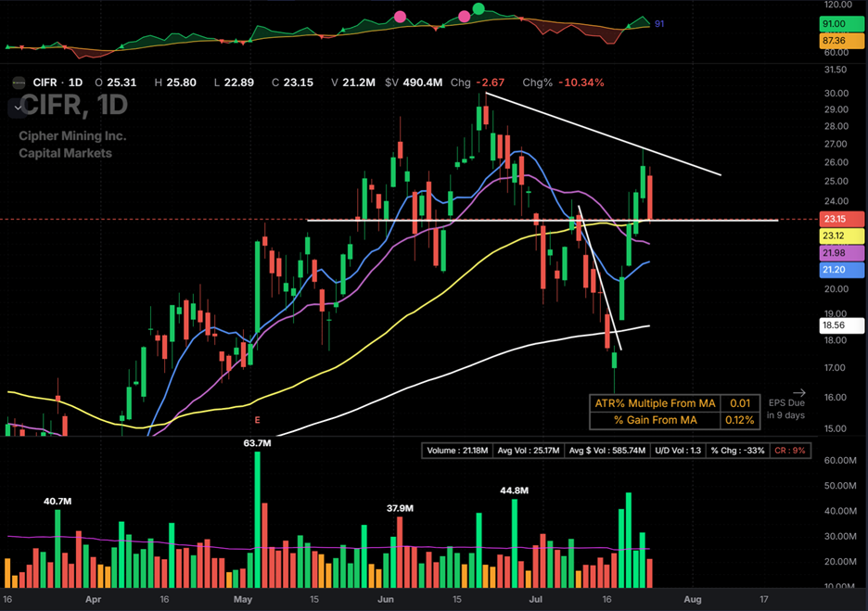Click EPS Due in 9 days text
868x611 pixels.
[786, 409]
